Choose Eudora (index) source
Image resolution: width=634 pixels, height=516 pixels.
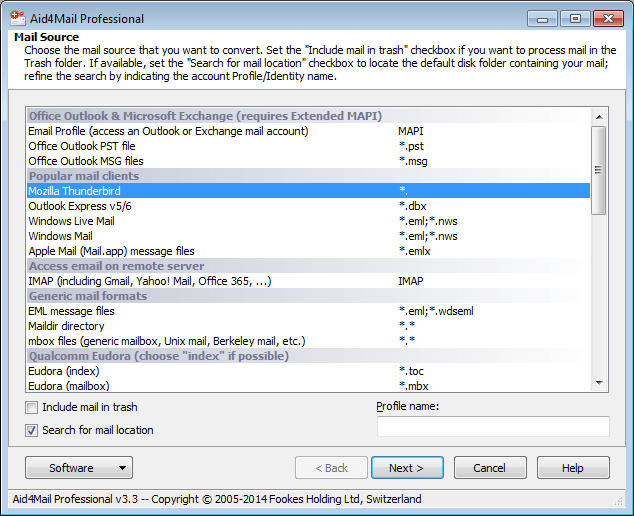pyautogui.click(x=308, y=370)
